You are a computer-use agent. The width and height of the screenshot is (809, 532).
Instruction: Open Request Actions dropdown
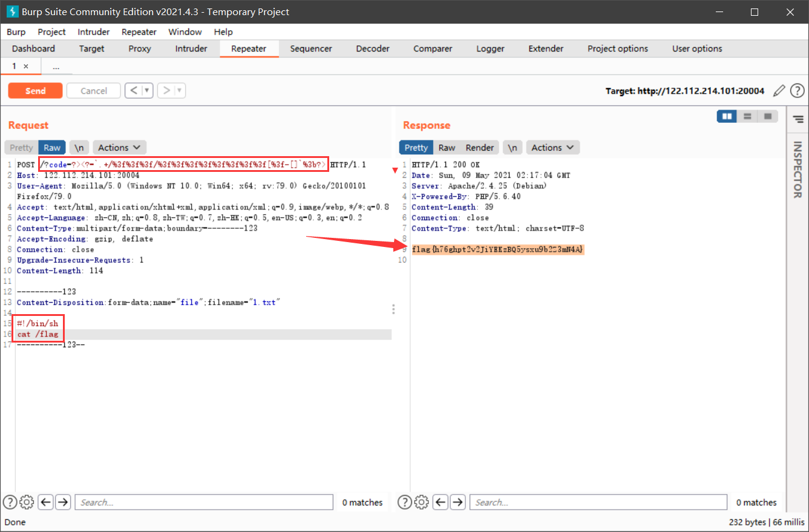click(120, 148)
